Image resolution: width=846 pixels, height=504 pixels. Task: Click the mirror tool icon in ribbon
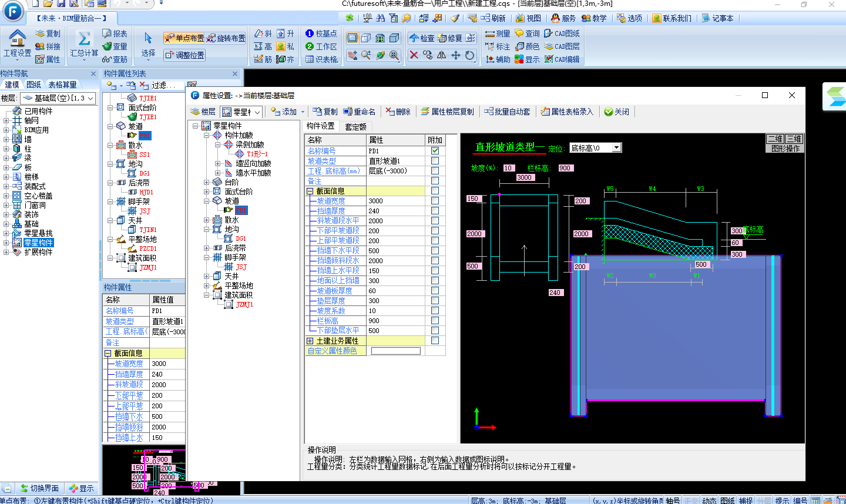point(442,55)
